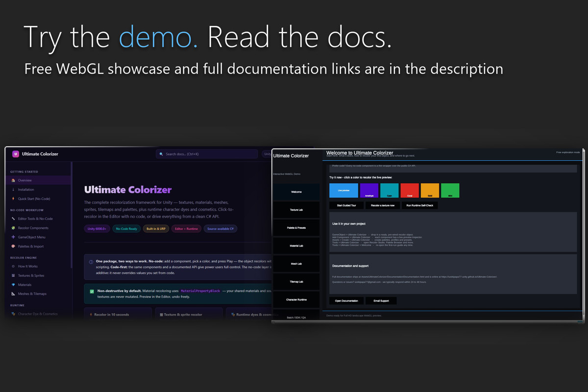
Task: Click the Start Guided Tour button
Action: (x=346, y=205)
